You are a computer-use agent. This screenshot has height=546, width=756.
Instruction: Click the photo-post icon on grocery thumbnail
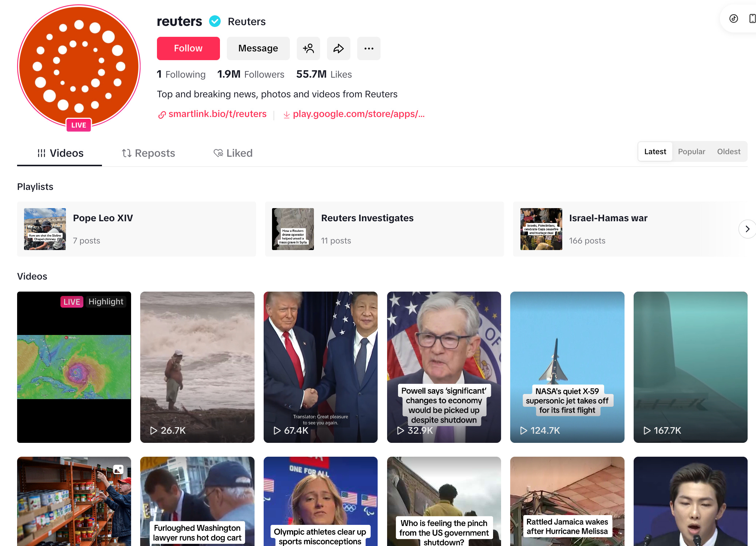118,469
